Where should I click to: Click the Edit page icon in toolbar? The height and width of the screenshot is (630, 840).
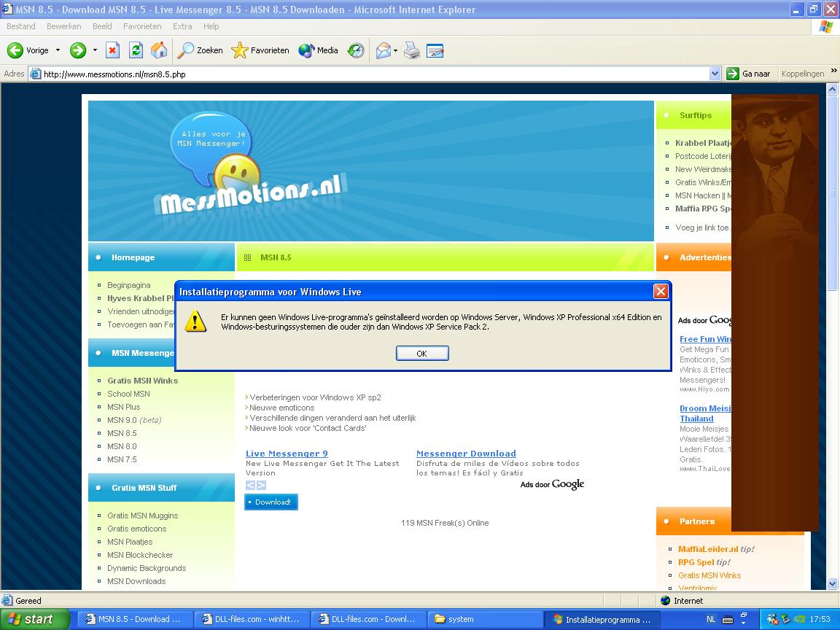click(x=435, y=50)
